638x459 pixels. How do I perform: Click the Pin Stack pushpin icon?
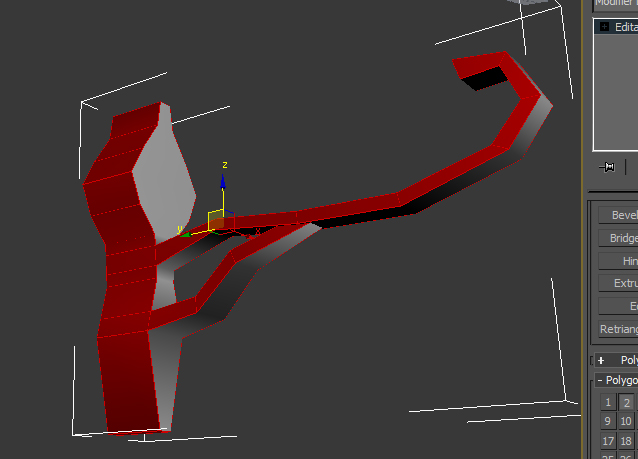[605, 167]
